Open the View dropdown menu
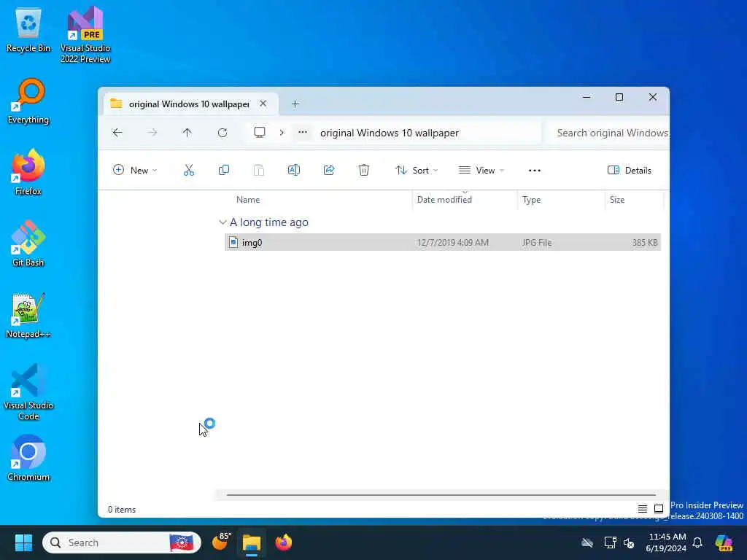 (x=481, y=170)
